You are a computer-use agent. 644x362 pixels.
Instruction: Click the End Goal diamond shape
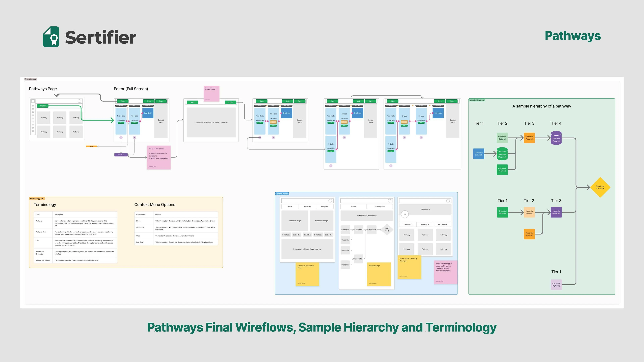(387, 230)
